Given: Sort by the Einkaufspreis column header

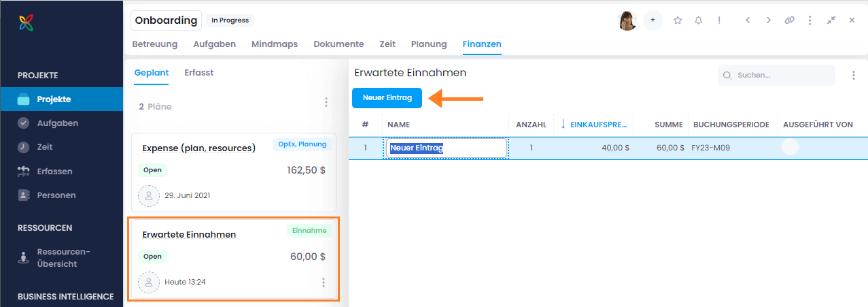Looking at the screenshot, I should 595,125.
